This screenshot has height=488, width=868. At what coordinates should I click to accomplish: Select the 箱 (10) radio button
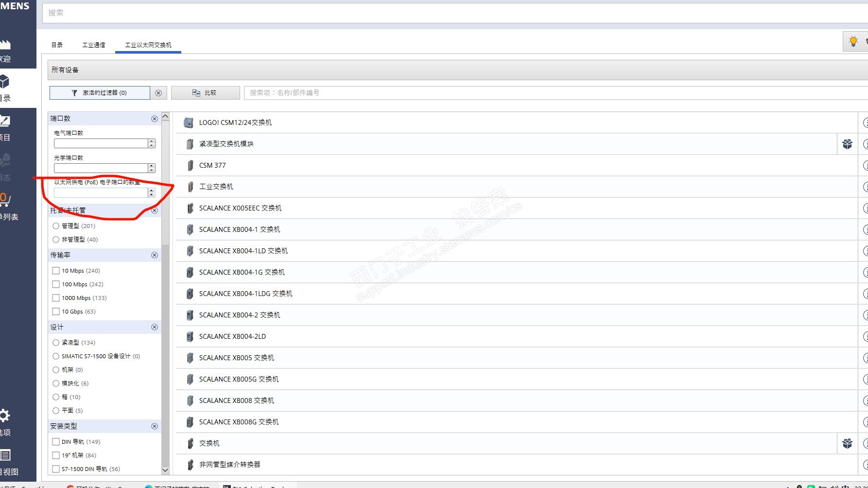click(x=56, y=397)
